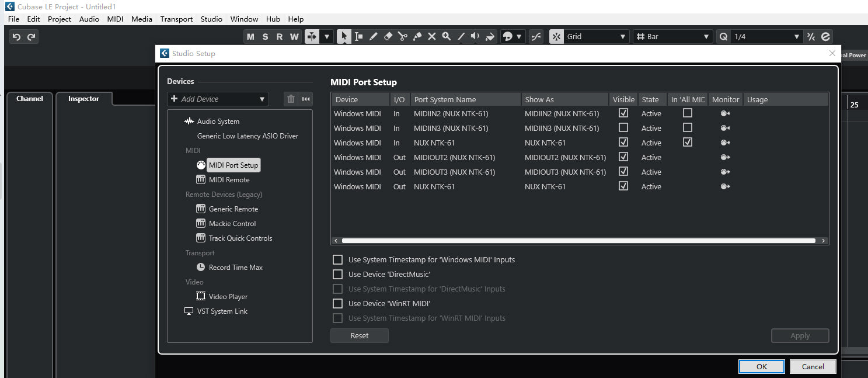Open the Add Device dropdown
This screenshot has height=378, width=868.
pos(218,99)
